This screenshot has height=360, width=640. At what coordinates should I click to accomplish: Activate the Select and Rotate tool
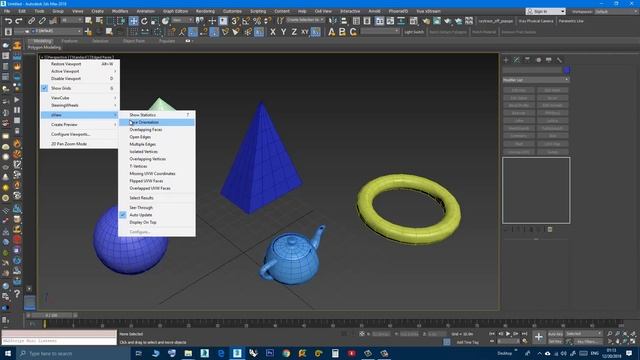coord(144,21)
